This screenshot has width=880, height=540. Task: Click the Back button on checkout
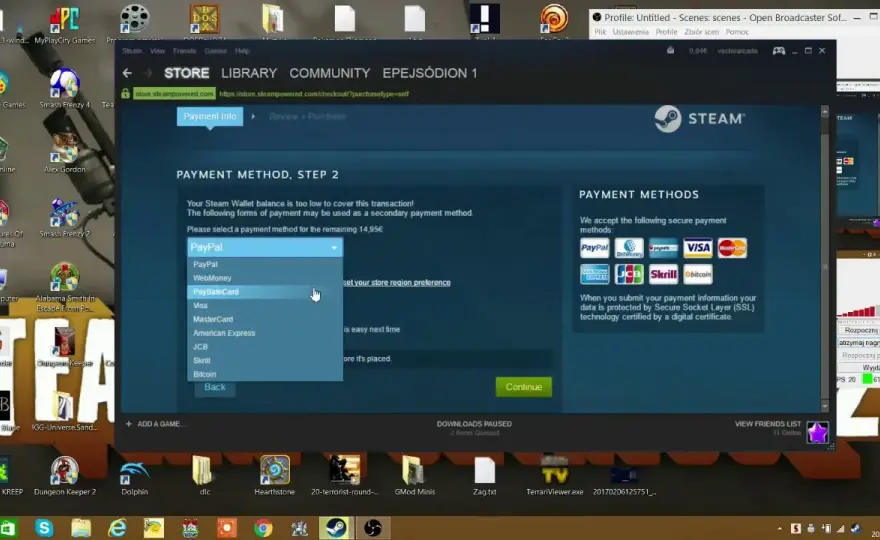(x=215, y=387)
